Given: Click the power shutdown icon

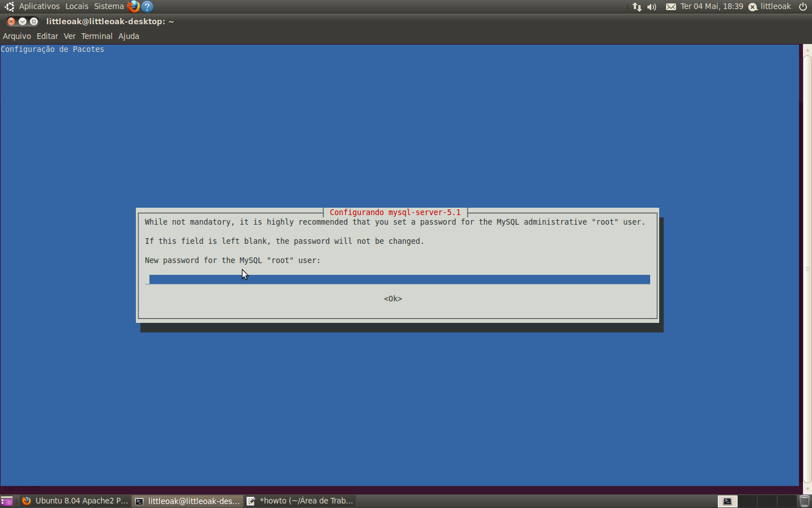Looking at the screenshot, I should (x=803, y=7).
